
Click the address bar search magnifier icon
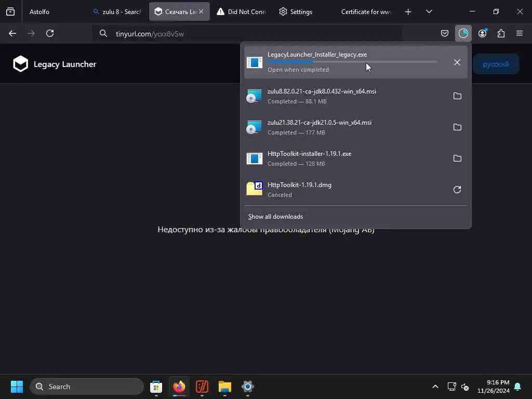[x=103, y=34]
